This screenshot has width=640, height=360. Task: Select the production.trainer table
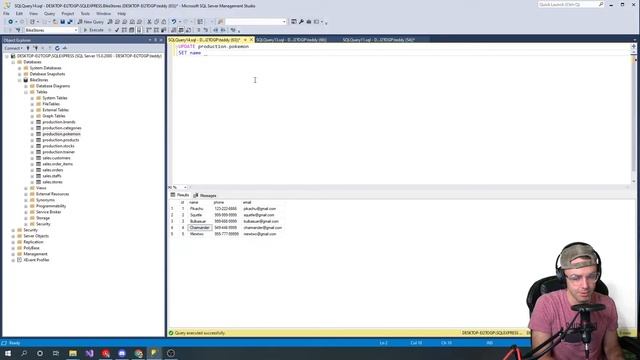click(x=58, y=152)
